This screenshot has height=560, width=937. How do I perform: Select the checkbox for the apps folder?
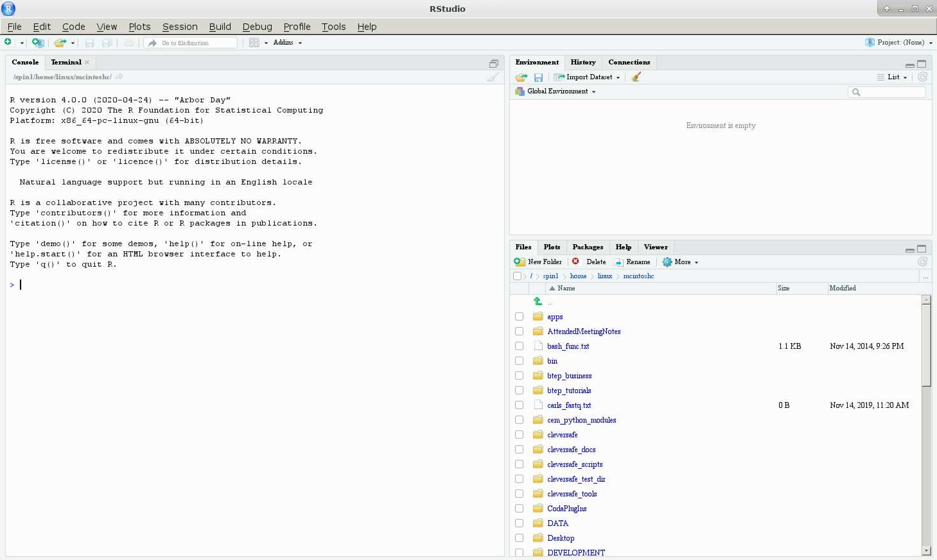519,316
